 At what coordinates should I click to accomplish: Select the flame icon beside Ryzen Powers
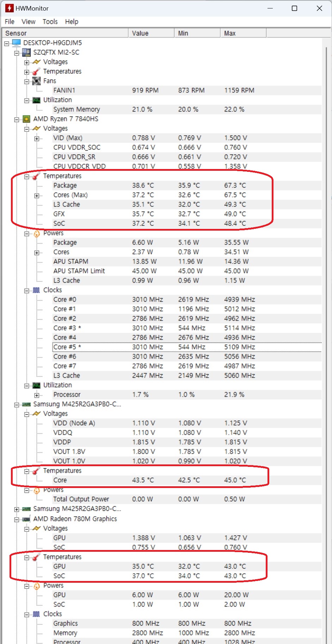tap(36, 233)
